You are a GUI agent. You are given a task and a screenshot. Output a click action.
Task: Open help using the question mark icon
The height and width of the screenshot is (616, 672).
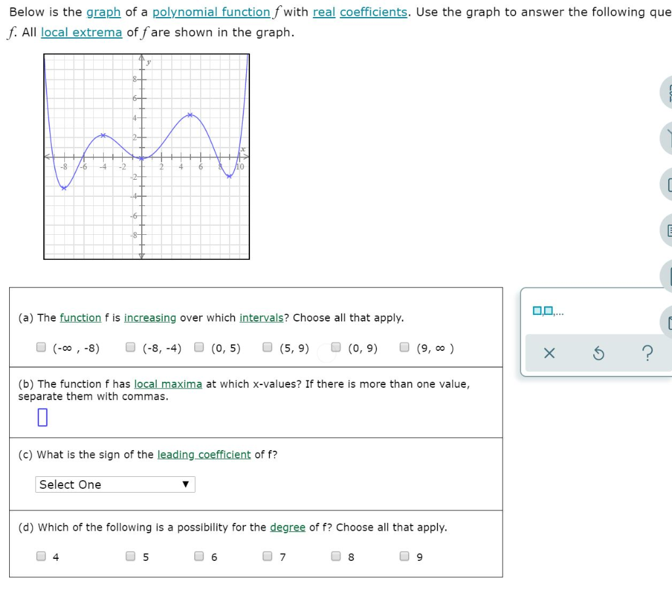click(x=647, y=354)
